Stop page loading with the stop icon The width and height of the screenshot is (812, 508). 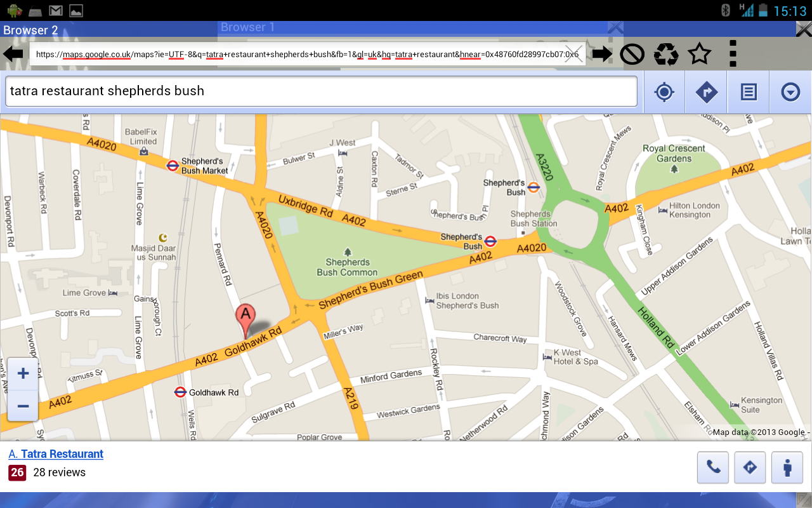(x=632, y=54)
